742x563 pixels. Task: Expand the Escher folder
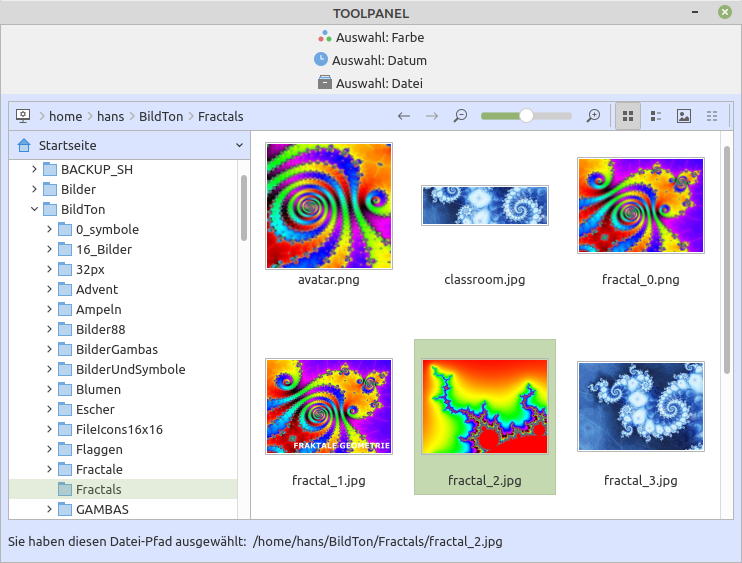(x=50, y=409)
